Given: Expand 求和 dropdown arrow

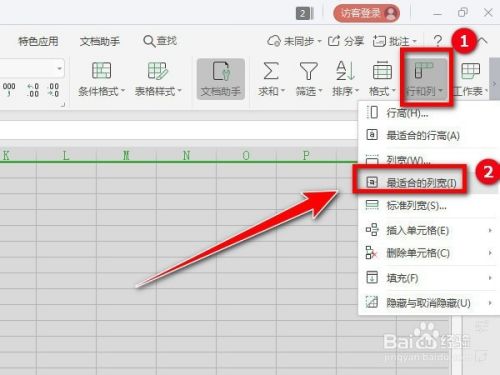Looking at the screenshot, I should [283, 91].
